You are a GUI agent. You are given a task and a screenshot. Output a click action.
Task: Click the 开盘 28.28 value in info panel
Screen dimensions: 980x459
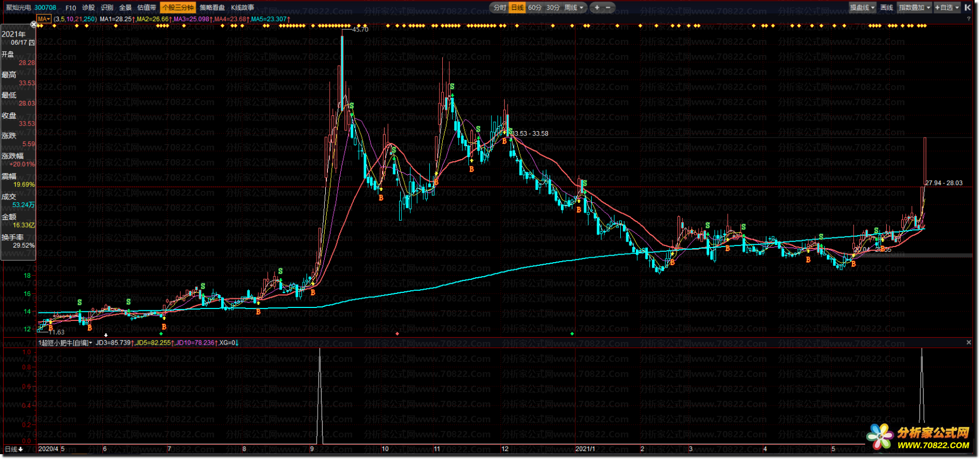[26, 63]
